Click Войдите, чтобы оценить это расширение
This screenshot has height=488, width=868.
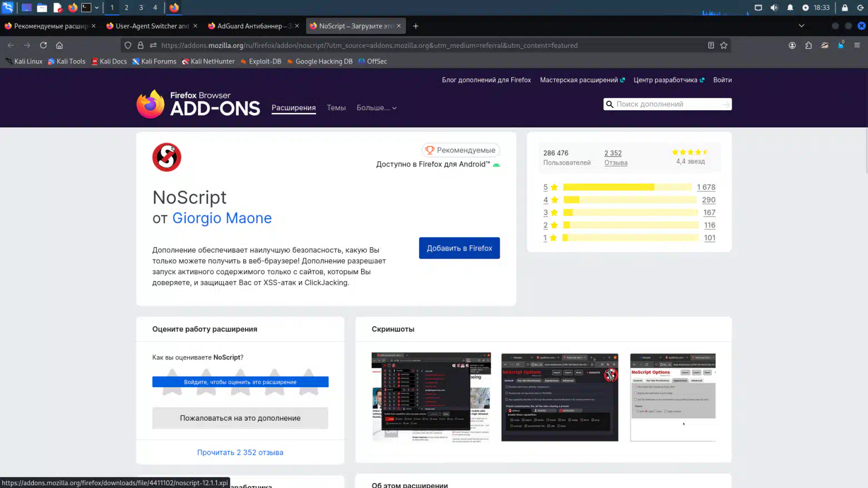tap(240, 382)
